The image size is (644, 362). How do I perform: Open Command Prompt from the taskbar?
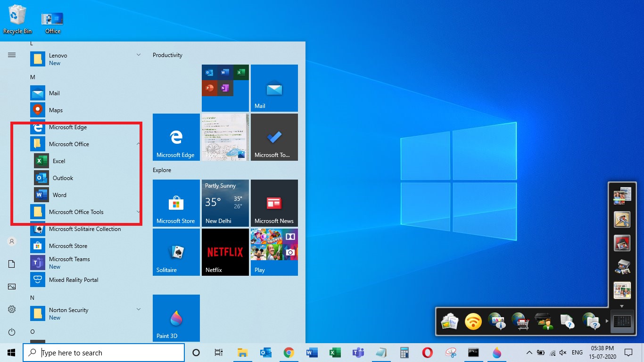tap(474, 353)
